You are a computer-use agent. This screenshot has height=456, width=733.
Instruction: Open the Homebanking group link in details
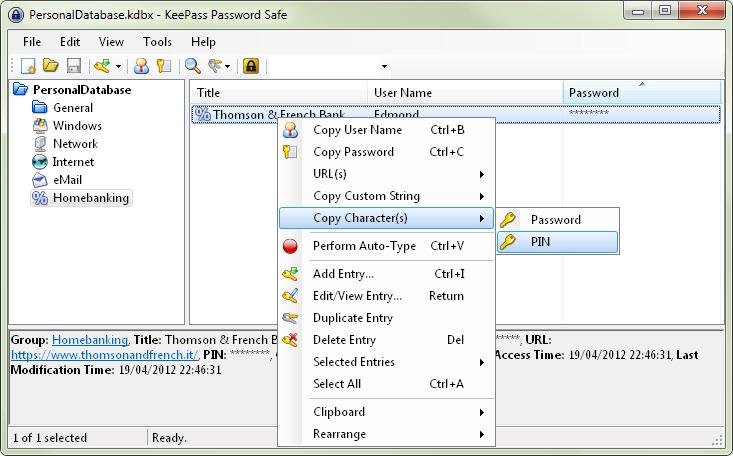[x=90, y=340]
